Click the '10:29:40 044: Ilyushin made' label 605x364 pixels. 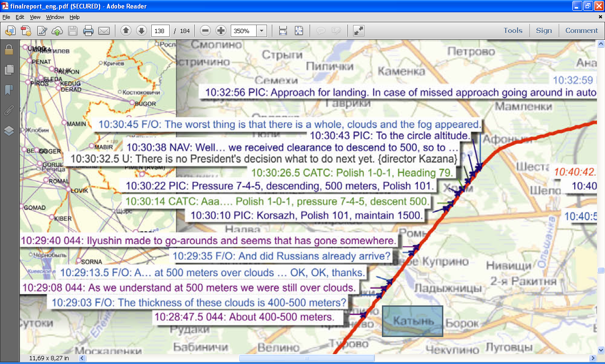(208, 240)
